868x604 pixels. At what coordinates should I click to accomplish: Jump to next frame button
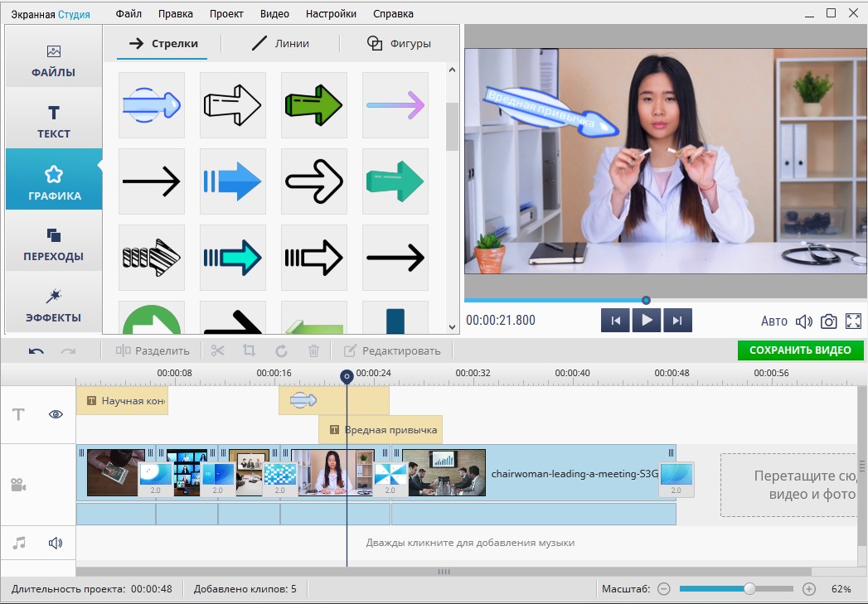pos(677,321)
